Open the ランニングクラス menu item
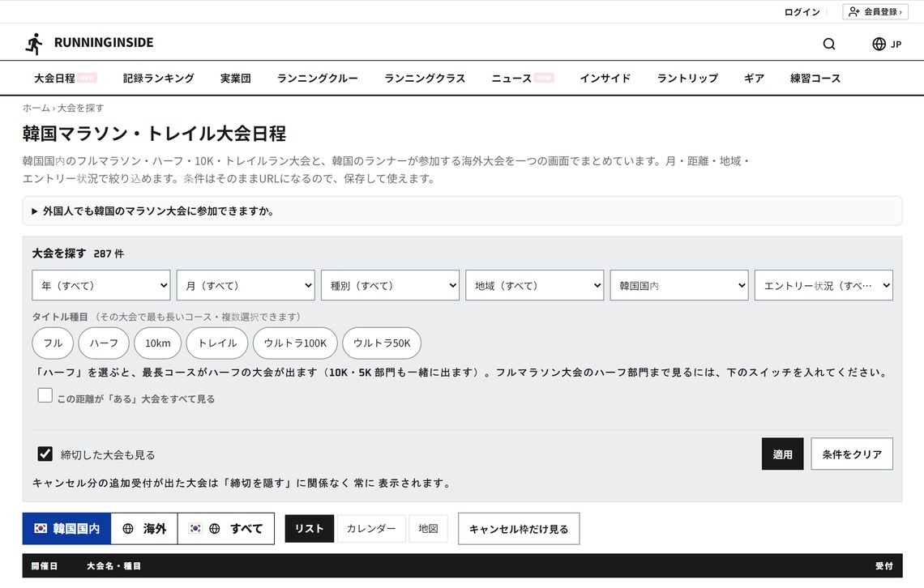924x588 pixels. 425,79
